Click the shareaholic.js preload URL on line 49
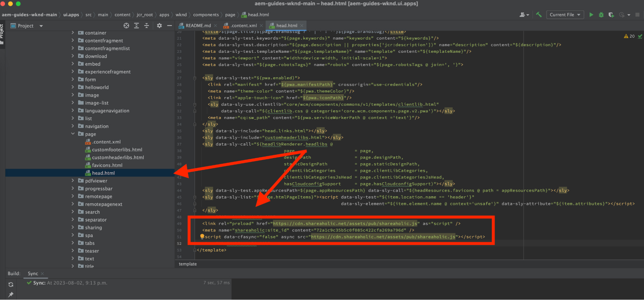 (x=345, y=223)
